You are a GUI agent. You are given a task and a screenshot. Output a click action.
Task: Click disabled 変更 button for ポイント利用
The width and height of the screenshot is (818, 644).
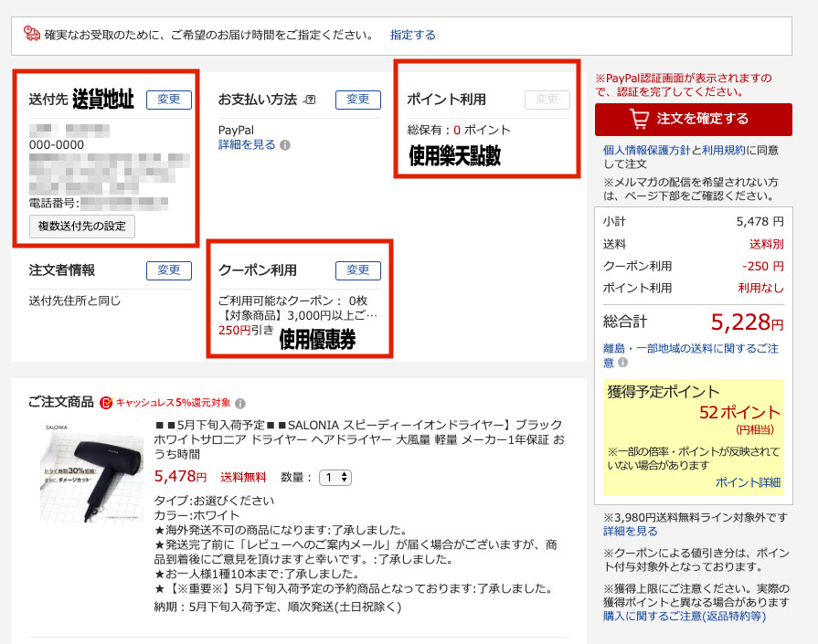point(547,99)
